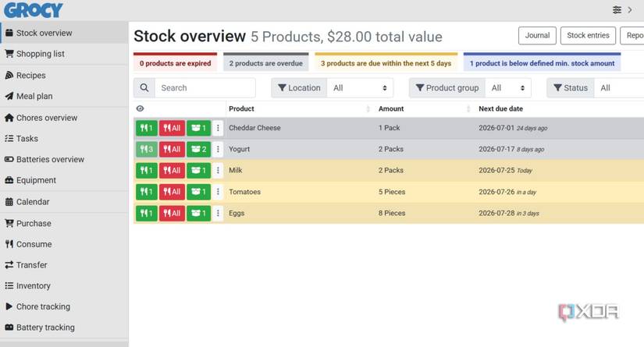Open the settings sliders icon at top right
Image resolution: width=644 pixels, height=347 pixels.
pos(617,10)
